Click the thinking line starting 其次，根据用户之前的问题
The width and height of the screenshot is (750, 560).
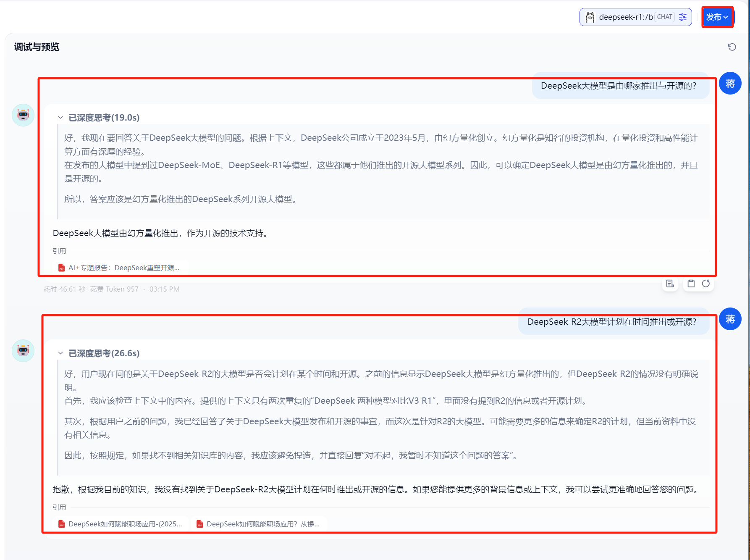click(x=380, y=428)
